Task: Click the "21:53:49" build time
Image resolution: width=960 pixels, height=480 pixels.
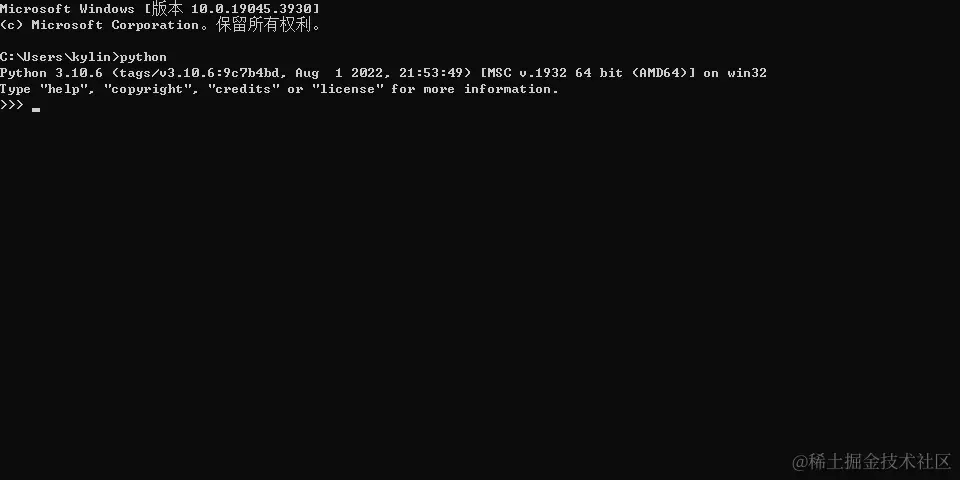Action: click(x=431, y=73)
